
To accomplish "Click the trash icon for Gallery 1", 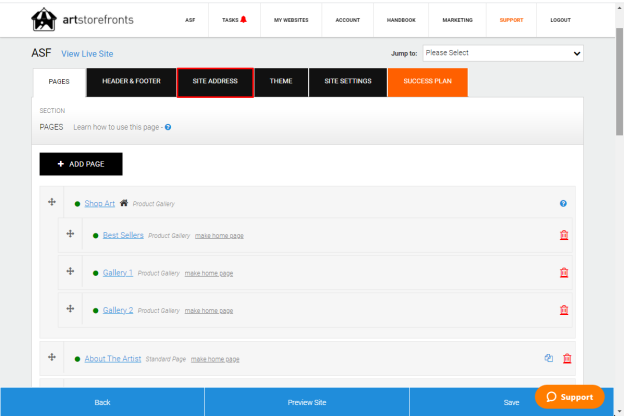I will tap(564, 273).
